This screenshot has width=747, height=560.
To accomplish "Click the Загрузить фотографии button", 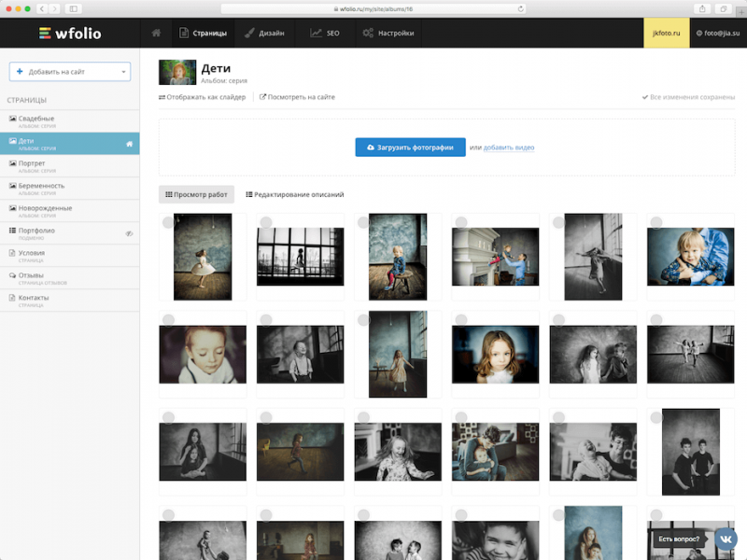I will coord(410,147).
